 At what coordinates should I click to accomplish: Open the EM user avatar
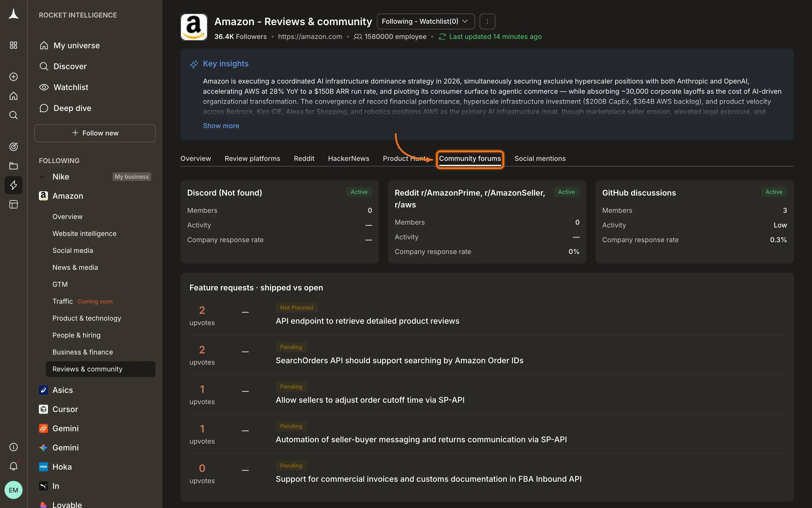pyautogui.click(x=14, y=490)
